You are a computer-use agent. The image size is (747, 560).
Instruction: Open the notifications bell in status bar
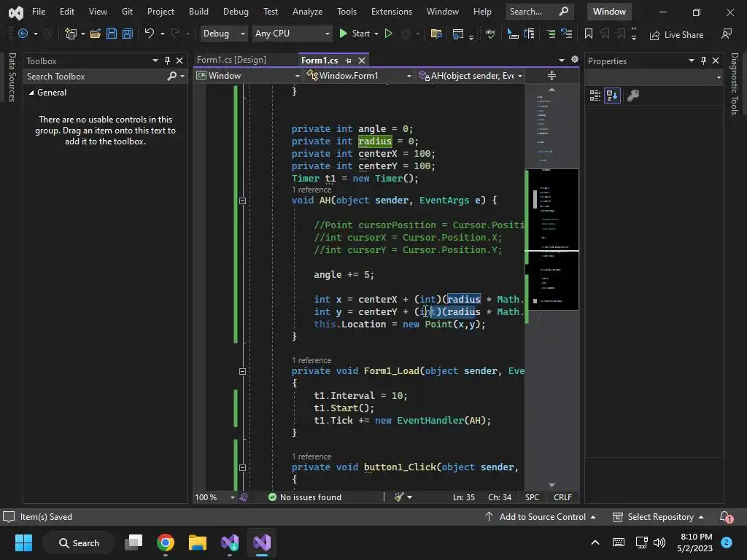tap(726, 517)
